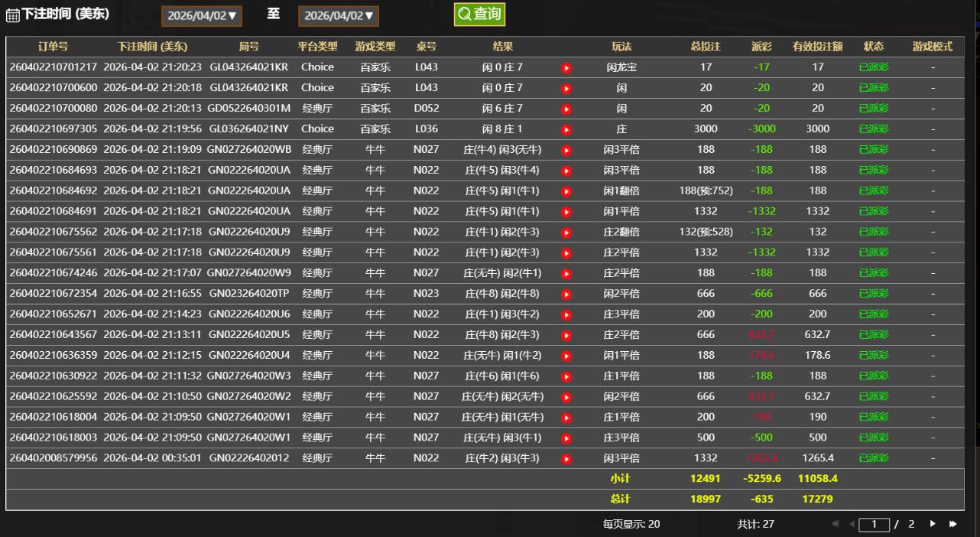Play replay video for order 260402210701217
Image resolution: width=980 pixels, height=537 pixels.
(566, 68)
